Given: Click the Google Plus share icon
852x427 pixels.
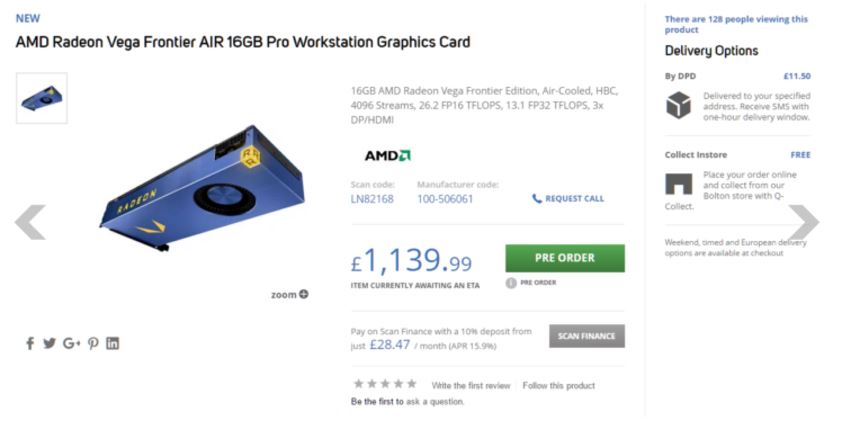Looking at the screenshot, I should click(x=71, y=343).
